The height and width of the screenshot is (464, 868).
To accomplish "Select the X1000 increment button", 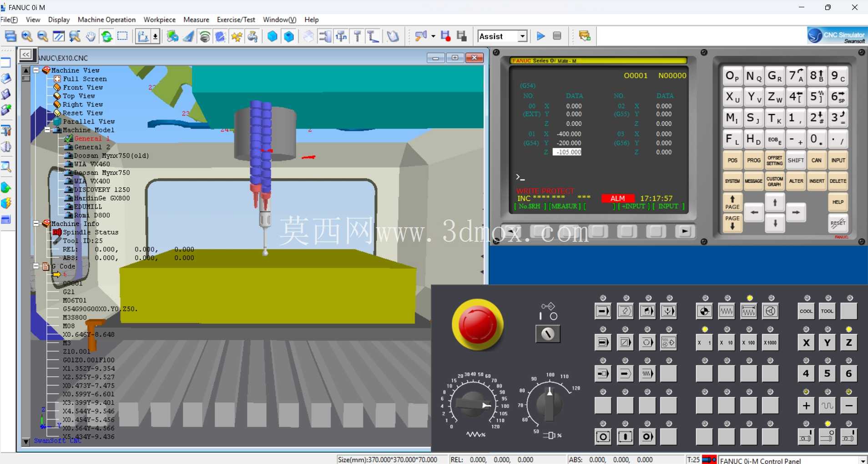I will (770, 343).
